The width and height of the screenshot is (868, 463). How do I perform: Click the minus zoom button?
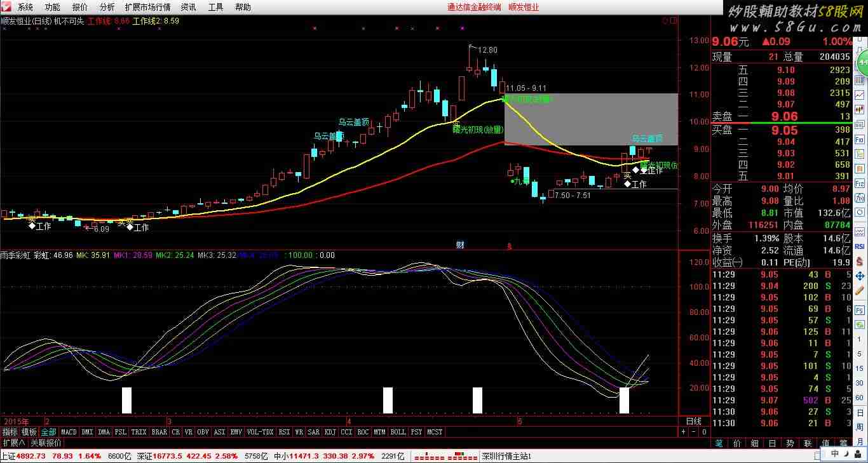pyautogui.click(x=693, y=432)
